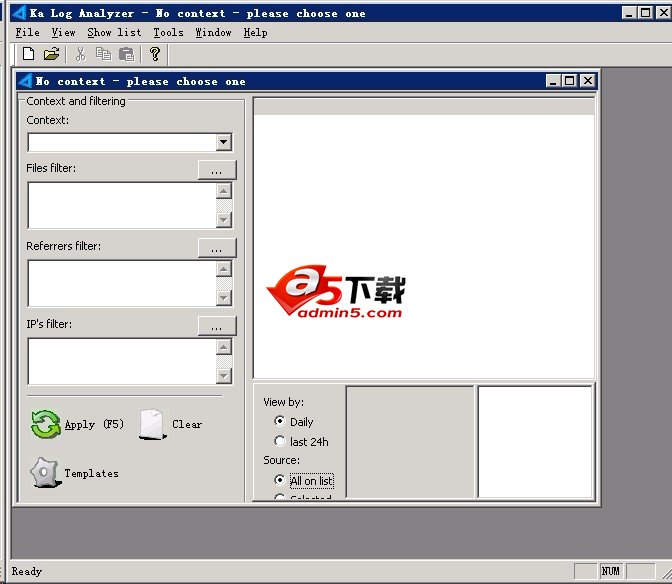Click the Ready status bar text

pyautogui.click(x=27, y=572)
